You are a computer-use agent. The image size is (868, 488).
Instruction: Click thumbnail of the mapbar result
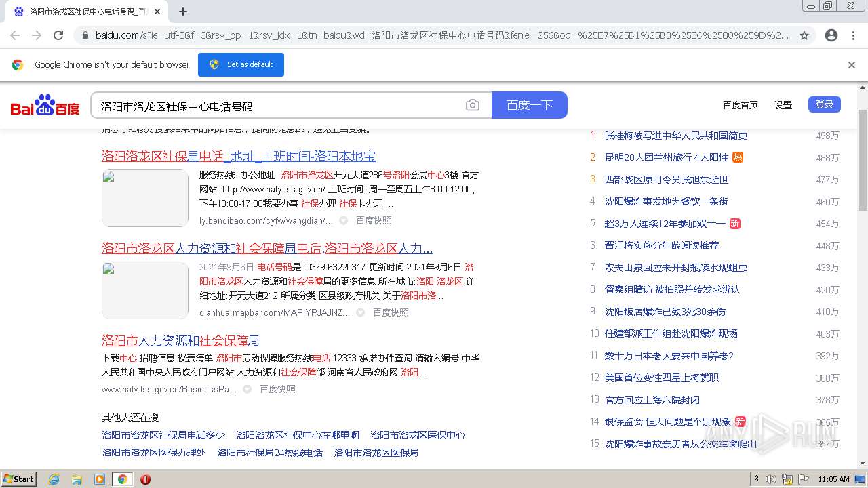(145, 290)
